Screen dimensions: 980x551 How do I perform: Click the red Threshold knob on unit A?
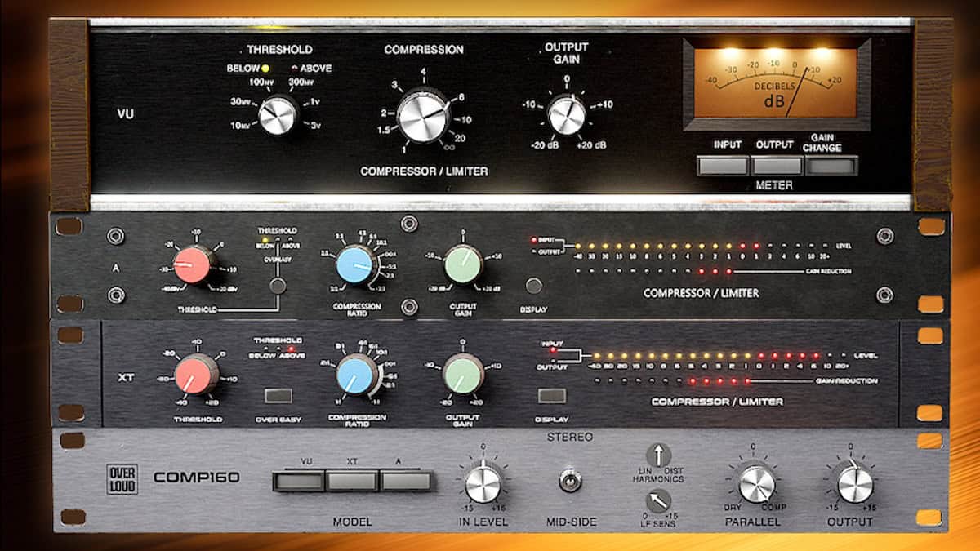[x=194, y=265]
